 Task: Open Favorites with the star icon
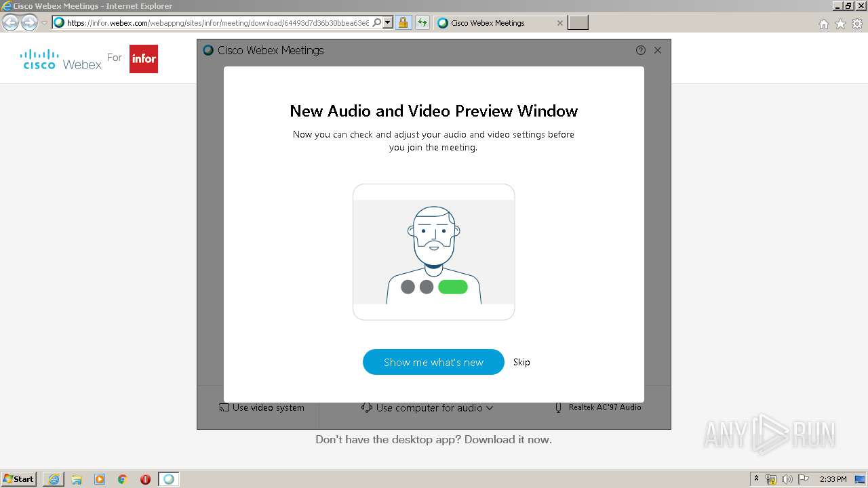(x=841, y=24)
